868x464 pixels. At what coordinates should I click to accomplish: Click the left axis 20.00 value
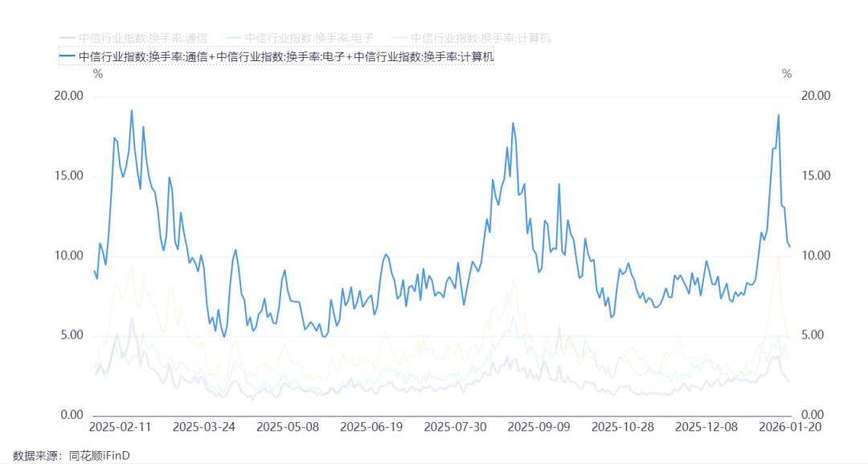pos(68,96)
